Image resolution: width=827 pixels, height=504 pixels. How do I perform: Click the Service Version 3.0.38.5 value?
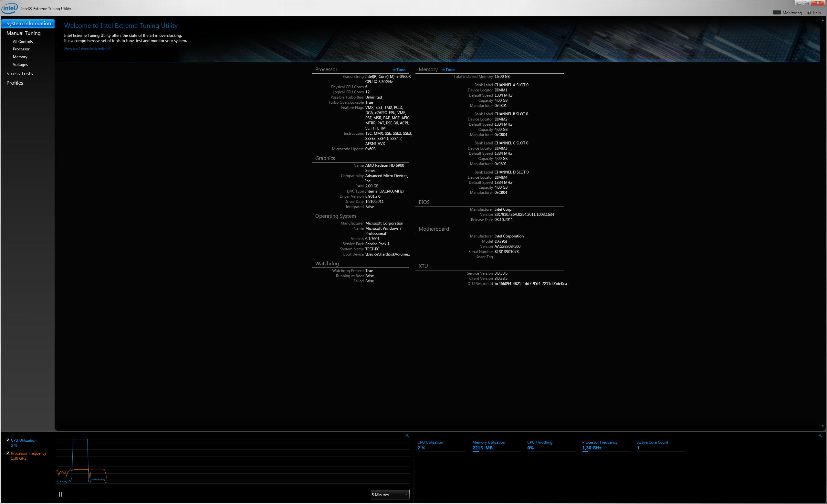(x=501, y=273)
